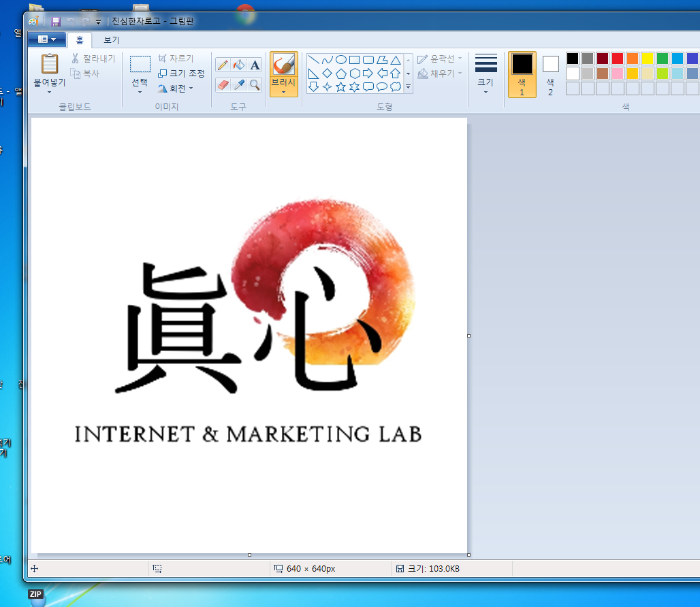The image size is (700, 607).
Task: Select the Text tool
Action: [x=255, y=65]
